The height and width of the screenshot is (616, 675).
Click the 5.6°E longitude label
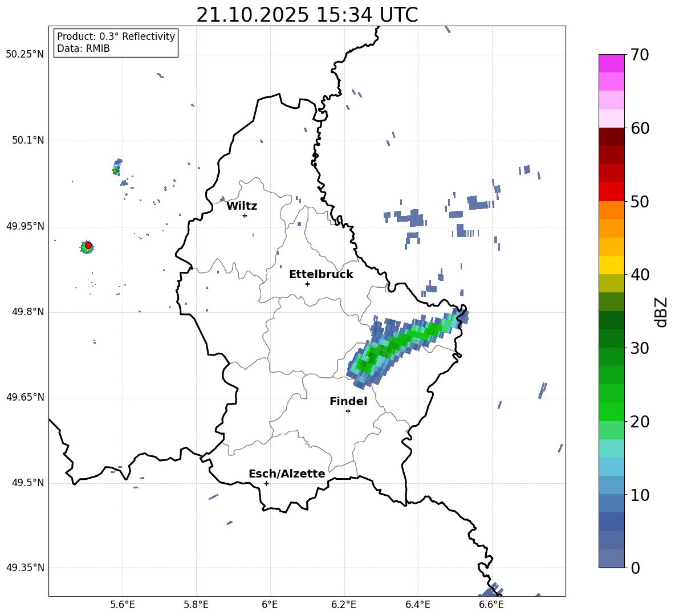tap(123, 605)
